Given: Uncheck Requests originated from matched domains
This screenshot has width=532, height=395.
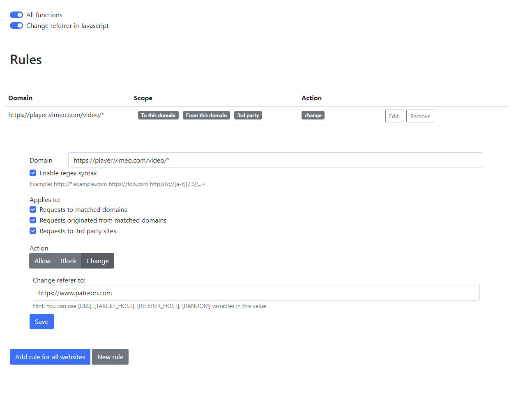Looking at the screenshot, I should tap(33, 220).
